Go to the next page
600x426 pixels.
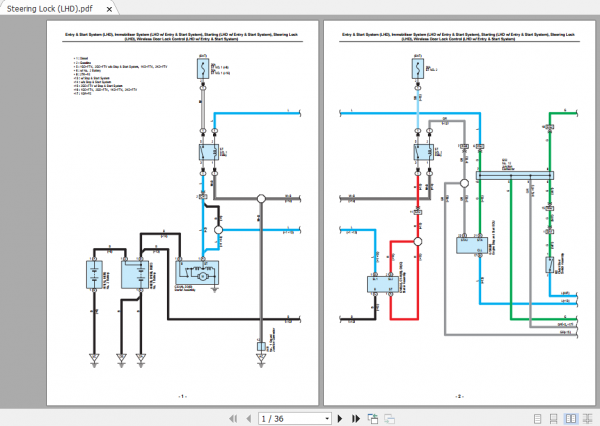click(x=340, y=418)
